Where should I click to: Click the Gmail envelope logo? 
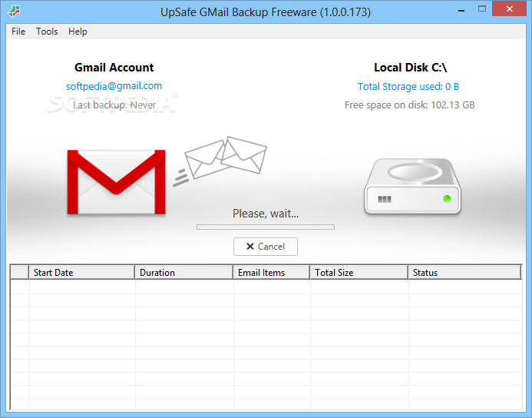(x=117, y=182)
